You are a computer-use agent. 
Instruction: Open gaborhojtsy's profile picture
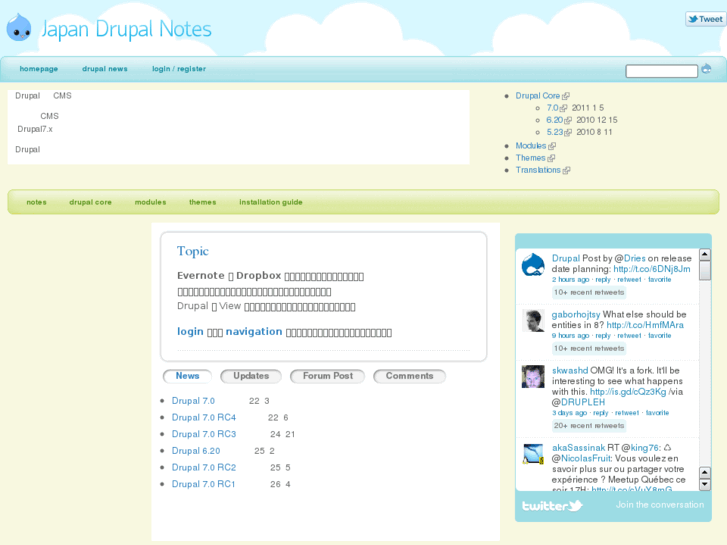(533, 321)
